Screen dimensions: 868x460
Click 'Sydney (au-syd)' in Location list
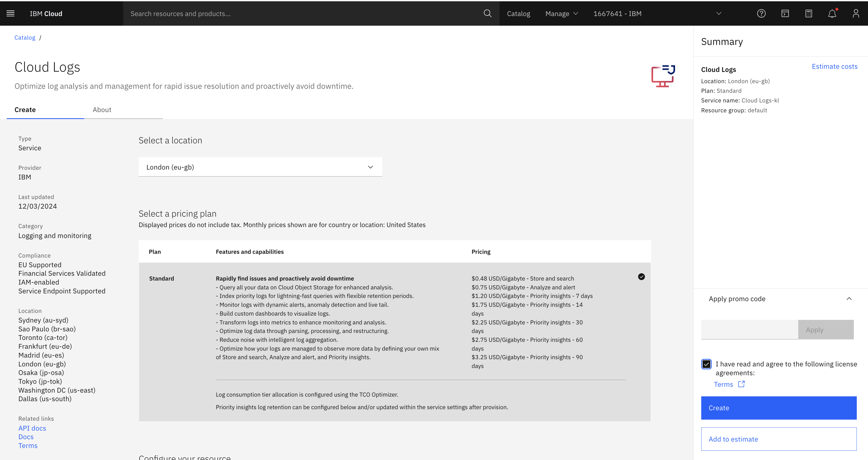[43, 320]
